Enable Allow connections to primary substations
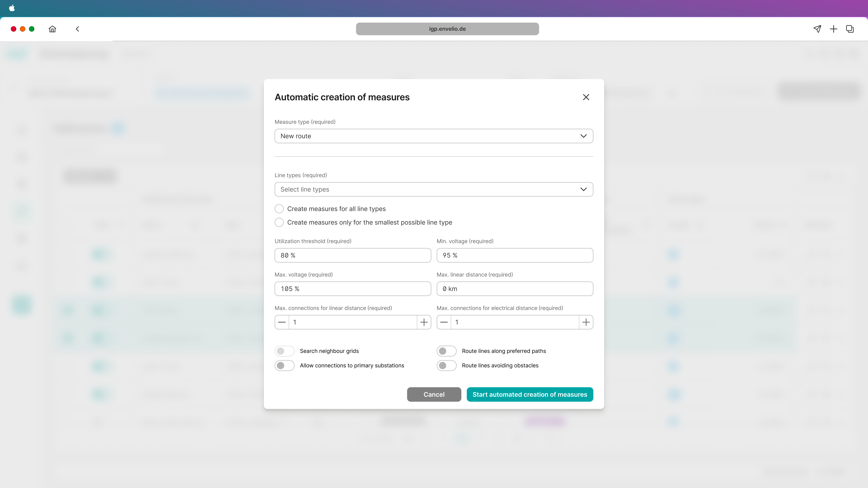 (284, 365)
